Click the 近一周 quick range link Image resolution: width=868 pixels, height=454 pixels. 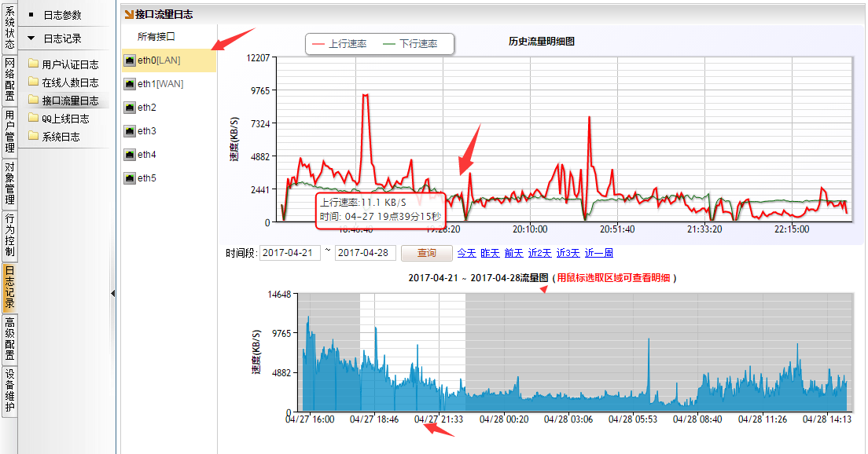coord(599,253)
